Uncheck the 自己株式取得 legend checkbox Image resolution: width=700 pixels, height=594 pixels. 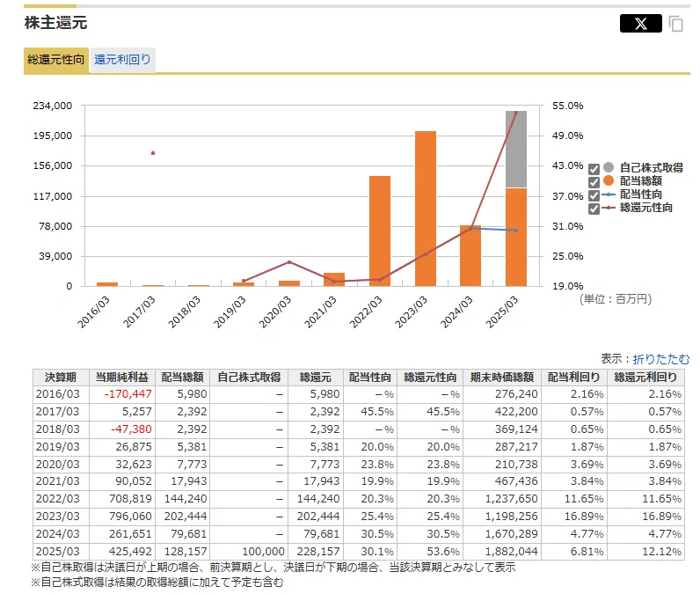(594, 169)
